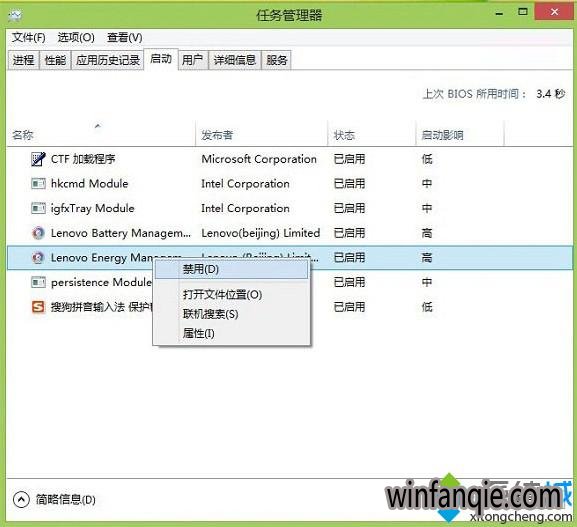
Task: Choose 联机搜索(S) in the context menu
Action: (211, 314)
